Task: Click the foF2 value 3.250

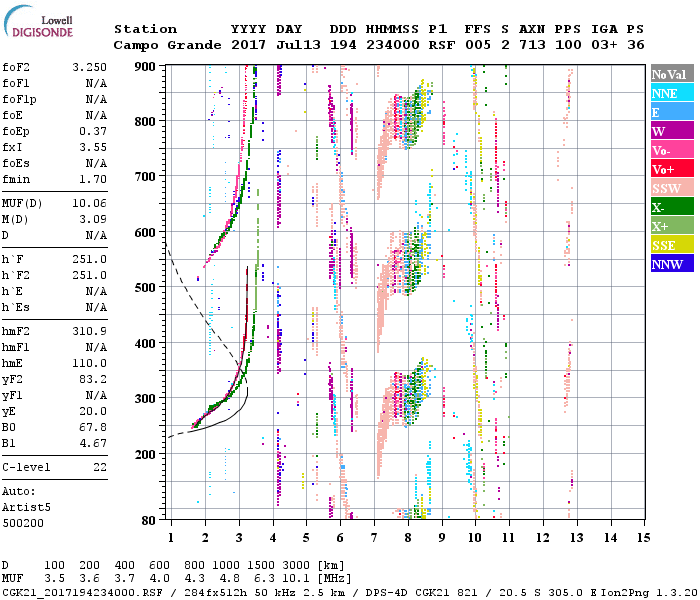Action: pyautogui.click(x=89, y=67)
